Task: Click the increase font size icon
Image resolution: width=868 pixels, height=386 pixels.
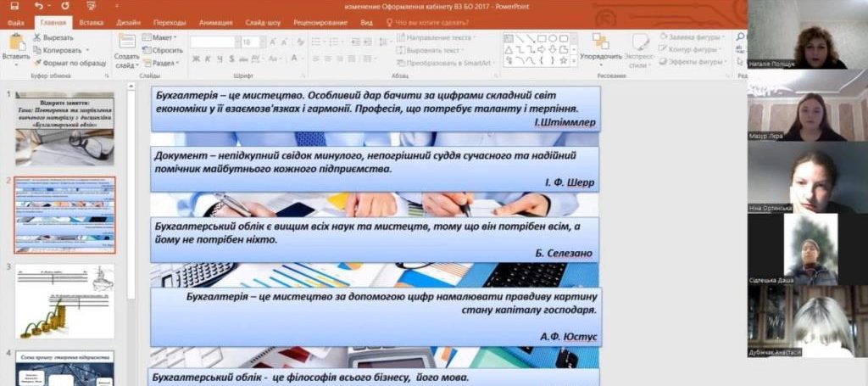Action: click(x=272, y=42)
